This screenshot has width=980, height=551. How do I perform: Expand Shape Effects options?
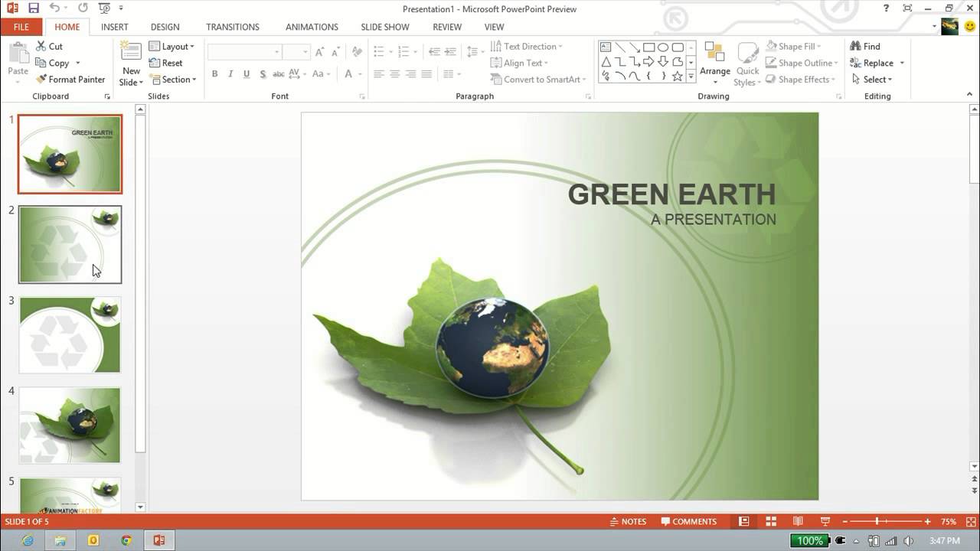tap(800, 80)
